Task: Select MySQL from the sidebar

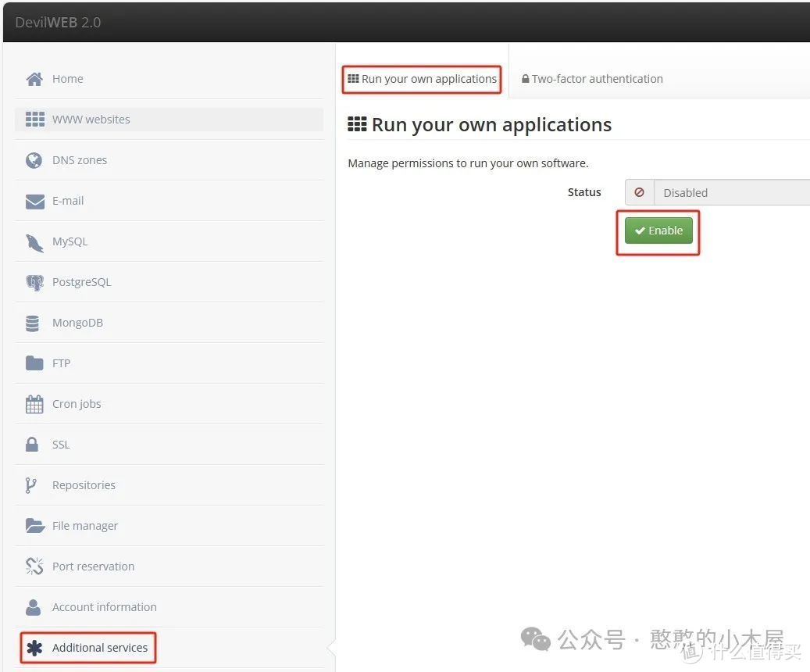Action: pyautogui.click(x=169, y=242)
